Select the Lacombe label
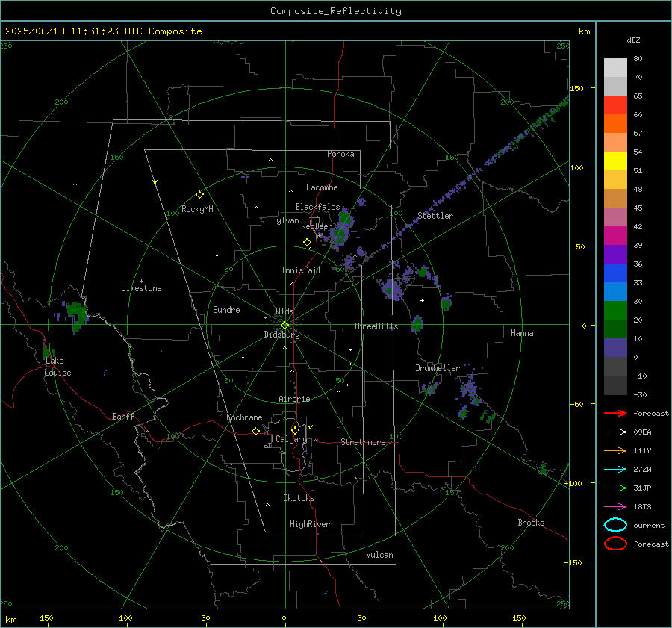This screenshot has height=628, width=672. coord(322,187)
